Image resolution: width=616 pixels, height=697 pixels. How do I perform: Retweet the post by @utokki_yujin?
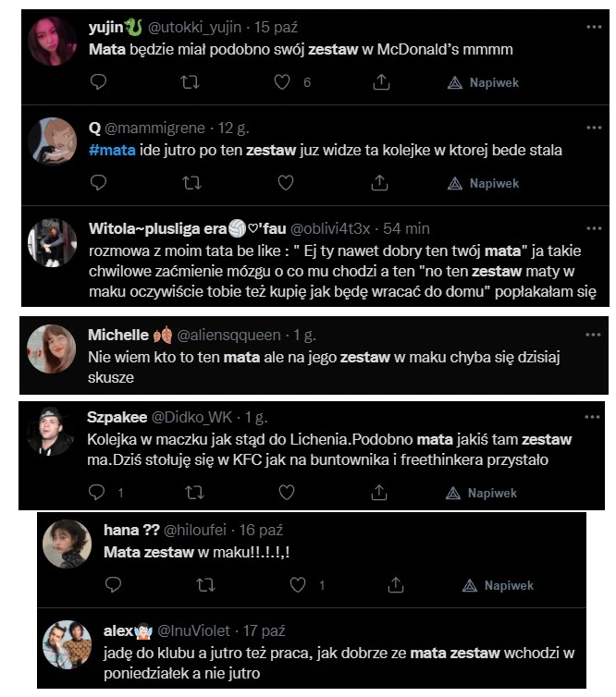click(x=190, y=82)
